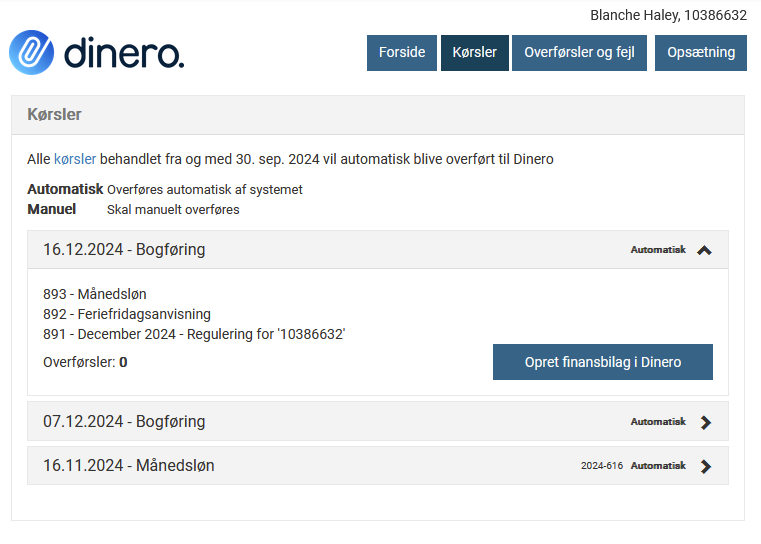This screenshot has height=544, width=761.
Task: Select the Kørsler navigation tab
Action: pyautogui.click(x=475, y=52)
